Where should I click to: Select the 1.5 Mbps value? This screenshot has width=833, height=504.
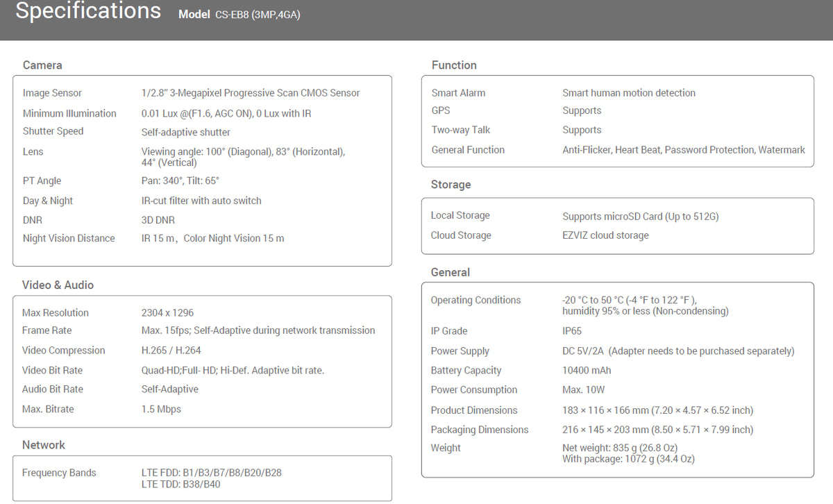(161, 410)
